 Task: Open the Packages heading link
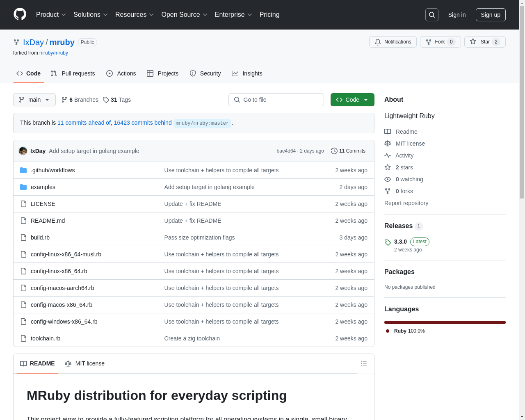[x=399, y=272]
